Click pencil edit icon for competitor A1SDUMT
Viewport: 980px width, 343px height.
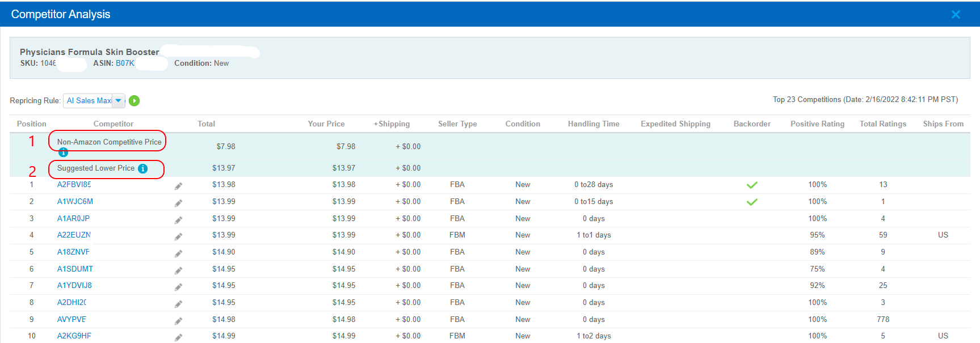[x=178, y=270]
